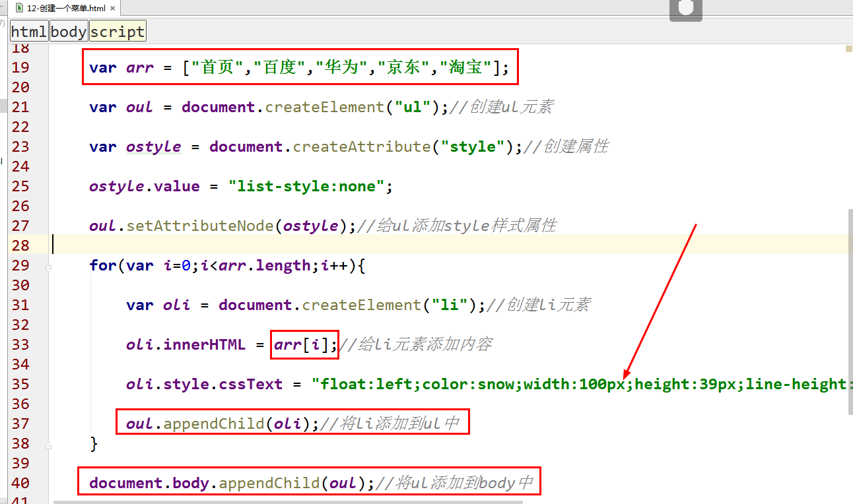Select the 'body' breadcrumb element

[69, 30]
